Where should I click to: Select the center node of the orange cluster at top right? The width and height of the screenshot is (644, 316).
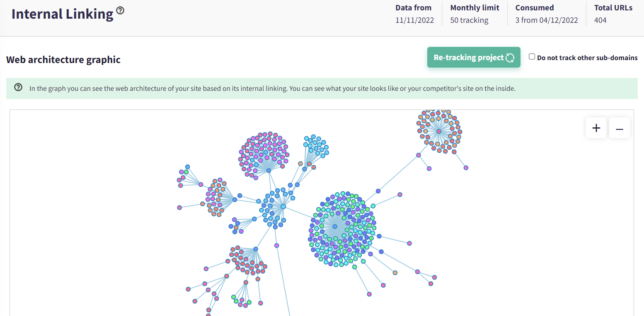tap(439, 131)
